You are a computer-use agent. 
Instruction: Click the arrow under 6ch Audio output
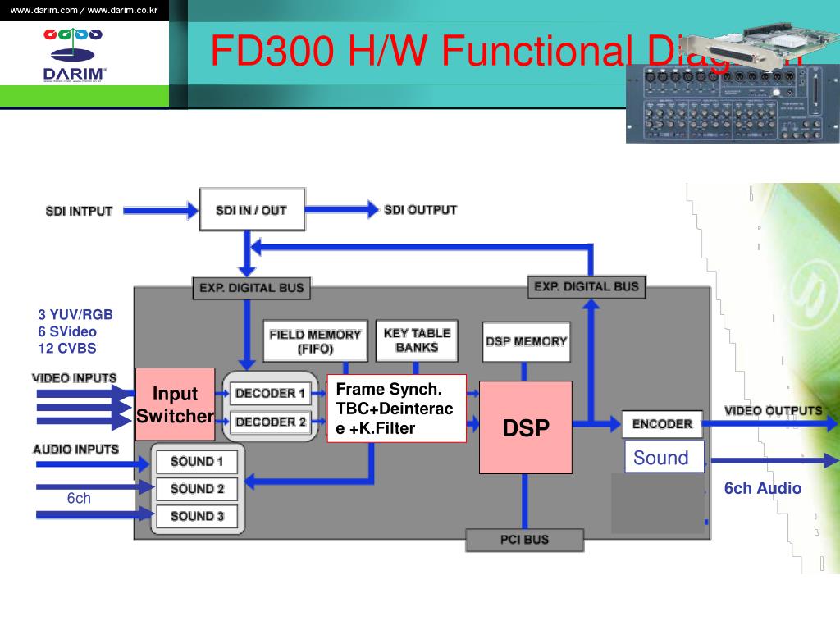coord(774,460)
